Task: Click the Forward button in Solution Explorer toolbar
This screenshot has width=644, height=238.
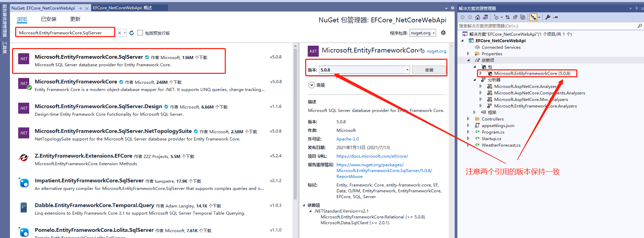Action: click(x=470, y=17)
